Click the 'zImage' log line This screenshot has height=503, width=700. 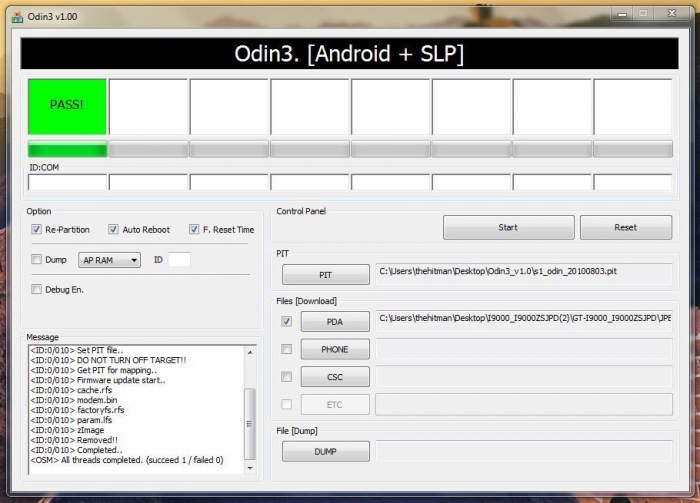point(67,430)
